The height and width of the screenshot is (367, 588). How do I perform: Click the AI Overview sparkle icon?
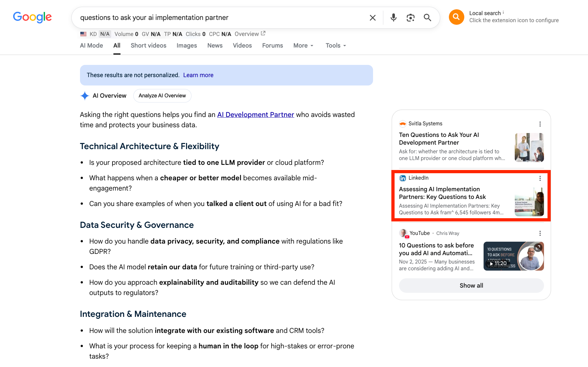pyautogui.click(x=85, y=96)
